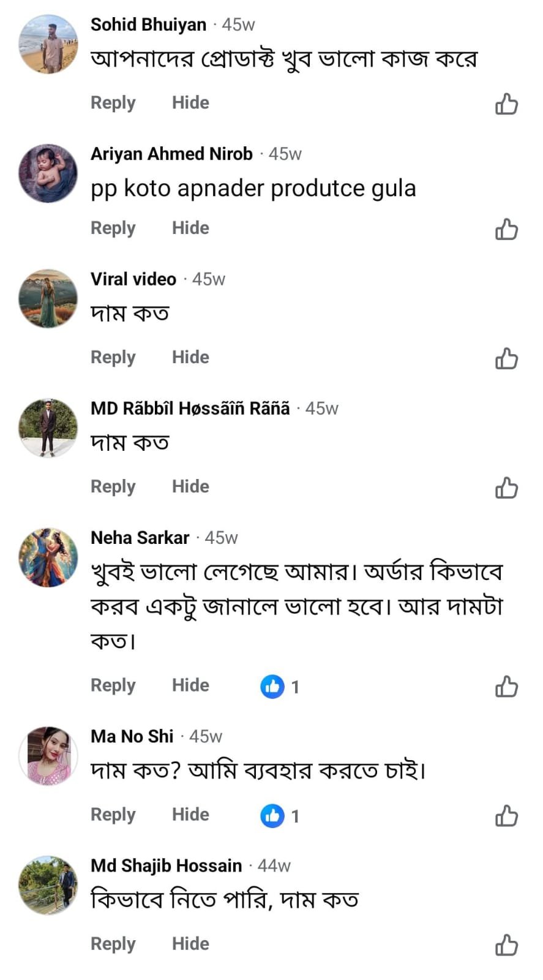Visit MD Rãbbîl Høssãîñ Rãñã's profile name
Viewport: 543px width, 980px height.
[190, 409]
